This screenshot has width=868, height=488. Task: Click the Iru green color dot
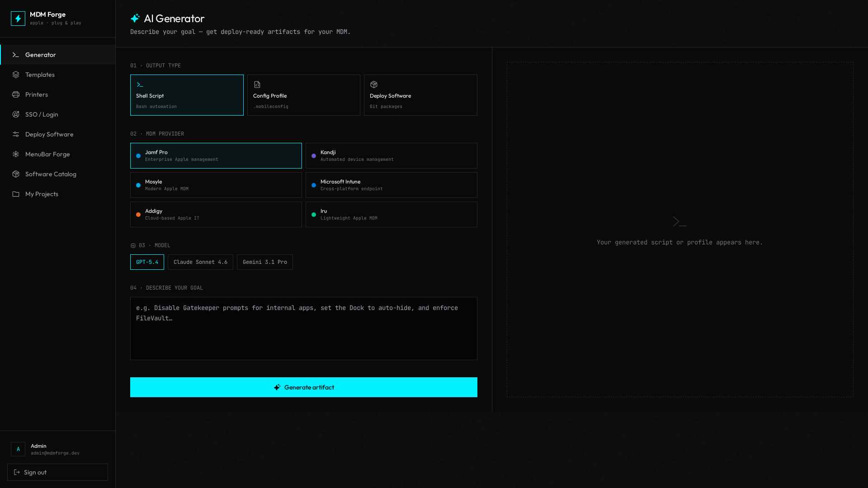(x=314, y=215)
